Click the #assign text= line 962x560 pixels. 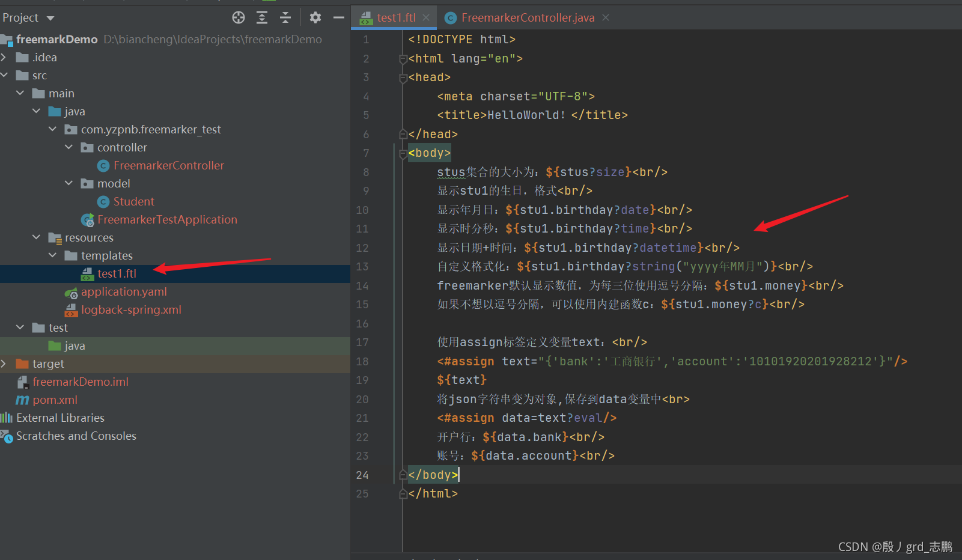click(x=672, y=361)
